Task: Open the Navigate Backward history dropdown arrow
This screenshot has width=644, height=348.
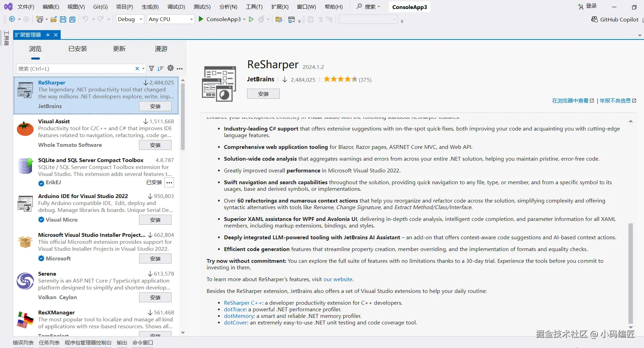Action: (19, 19)
